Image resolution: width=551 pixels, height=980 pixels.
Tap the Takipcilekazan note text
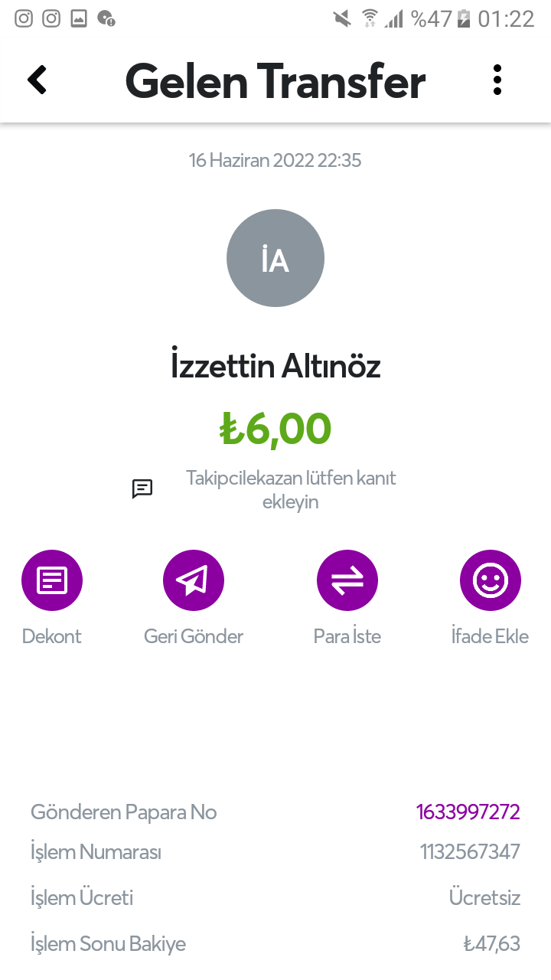[x=291, y=490]
